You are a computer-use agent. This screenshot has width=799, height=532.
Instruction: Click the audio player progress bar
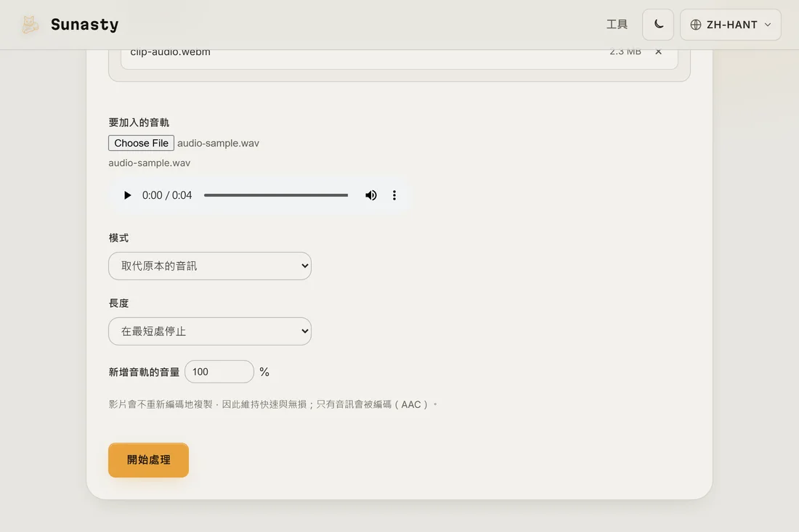(x=276, y=195)
